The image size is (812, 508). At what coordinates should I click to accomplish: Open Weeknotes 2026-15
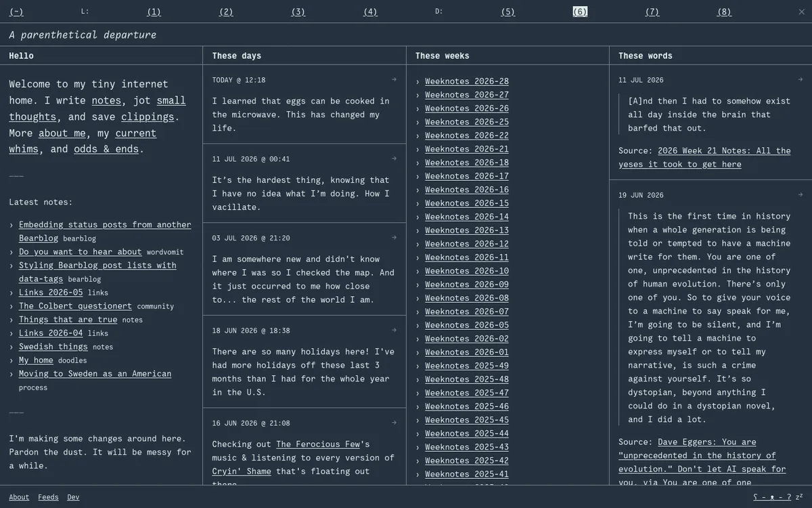pos(467,203)
